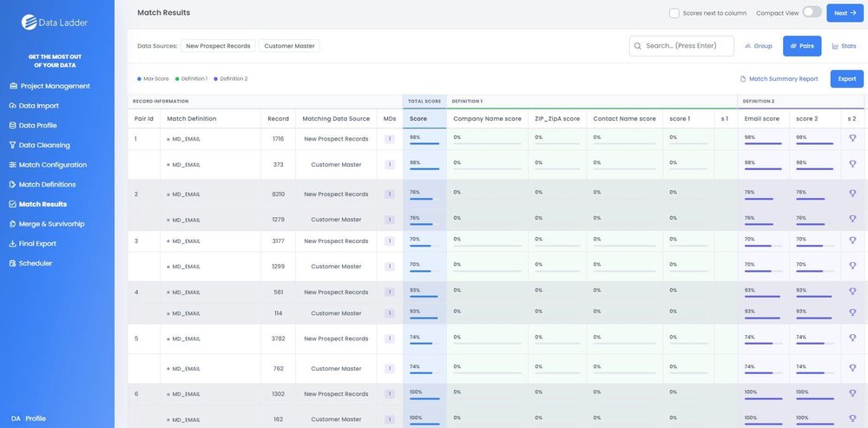Click record number 8210
Viewport: 868px width, 428px height.
(279, 194)
